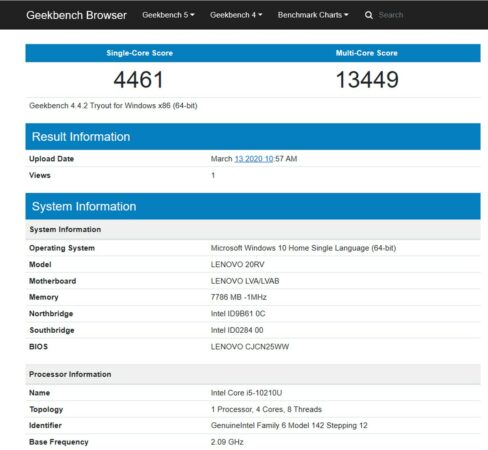488x450 pixels.
Task: Click the System Information blue heading
Action: pyautogui.click(x=84, y=206)
